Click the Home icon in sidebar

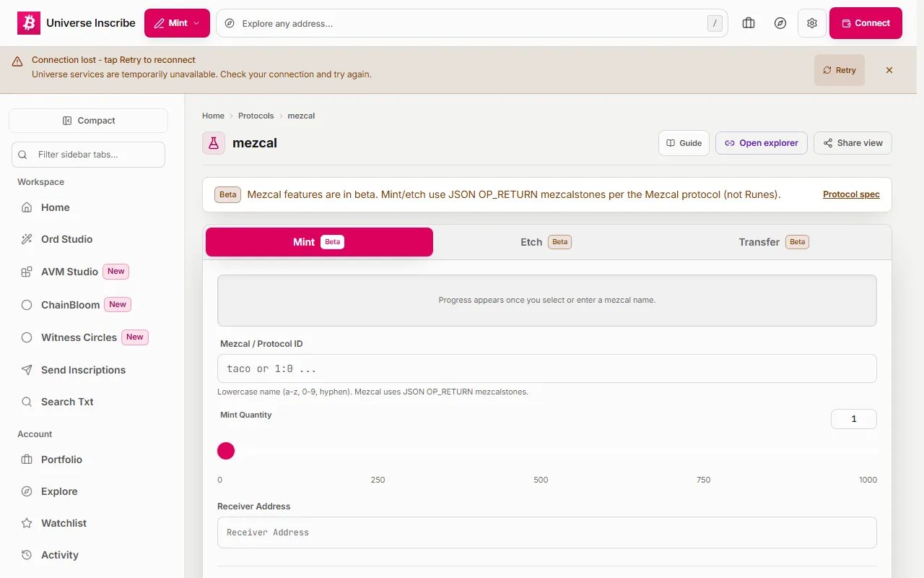(27, 207)
